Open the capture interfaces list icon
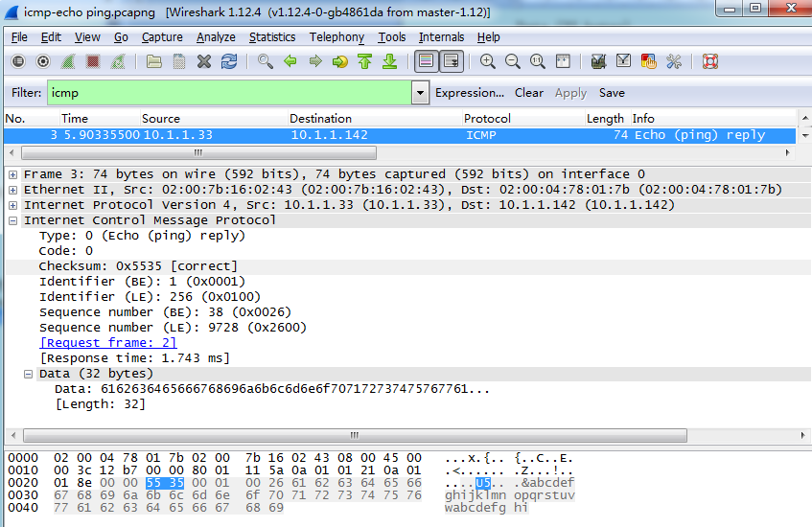Screen dimensions: 812x527 [x=18, y=61]
